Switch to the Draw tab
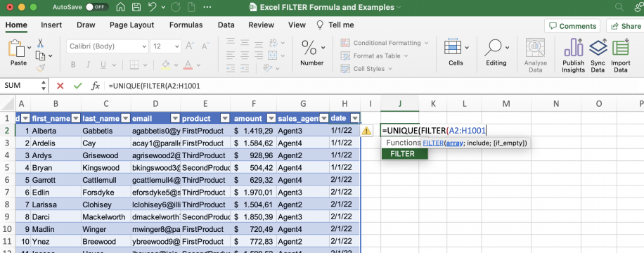 point(86,25)
